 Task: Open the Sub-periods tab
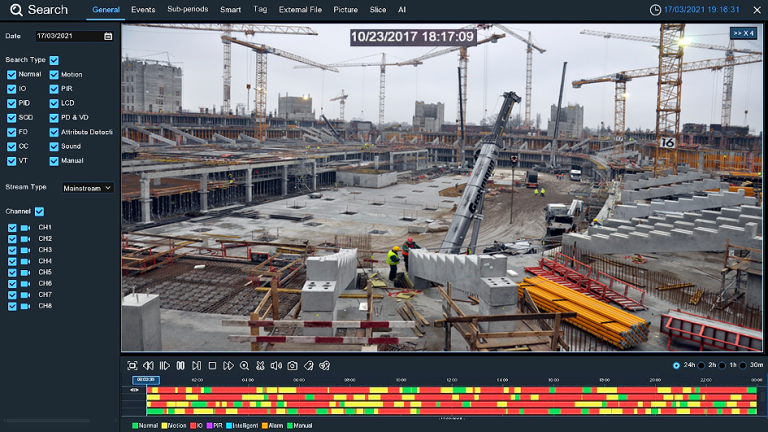click(187, 9)
